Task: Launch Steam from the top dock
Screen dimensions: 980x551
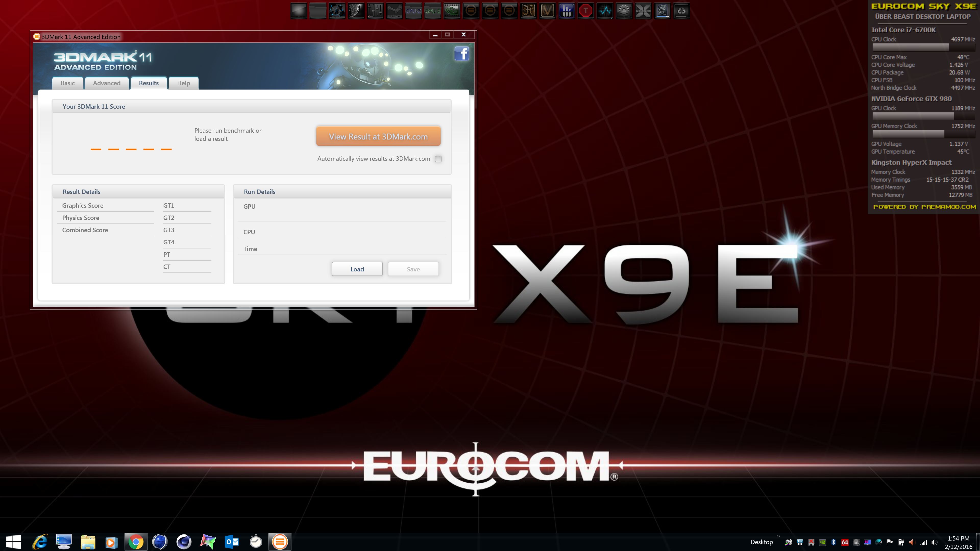Action: (x=394, y=11)
